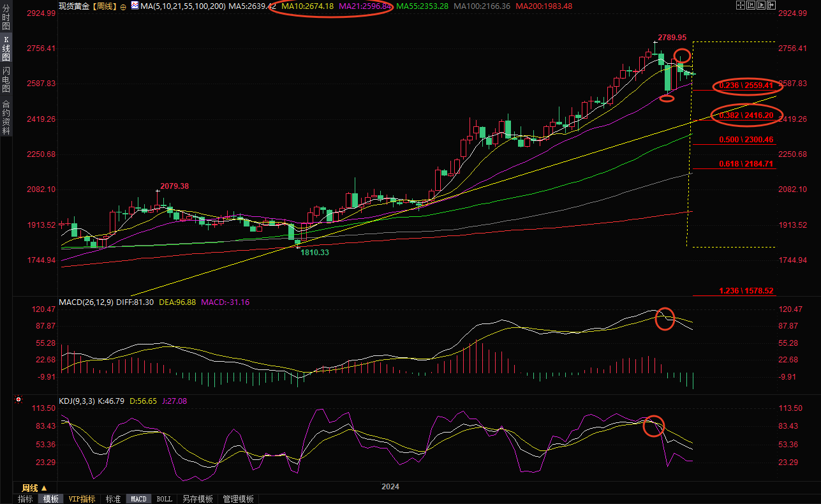Open 管理模板 template manager
This screenshot has width=821, height=504.
(x=238, y=499)
